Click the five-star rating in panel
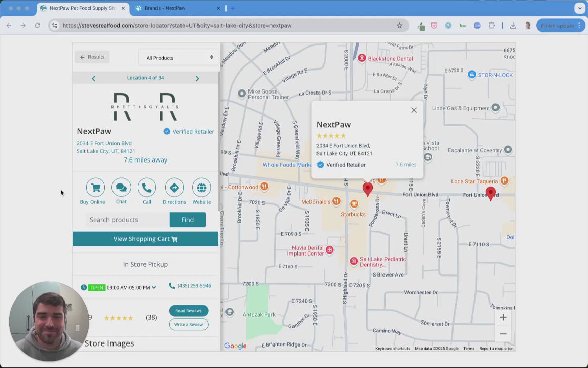Image resolution: width=588 pixels, height=368 pixels. tap(119, 318)
